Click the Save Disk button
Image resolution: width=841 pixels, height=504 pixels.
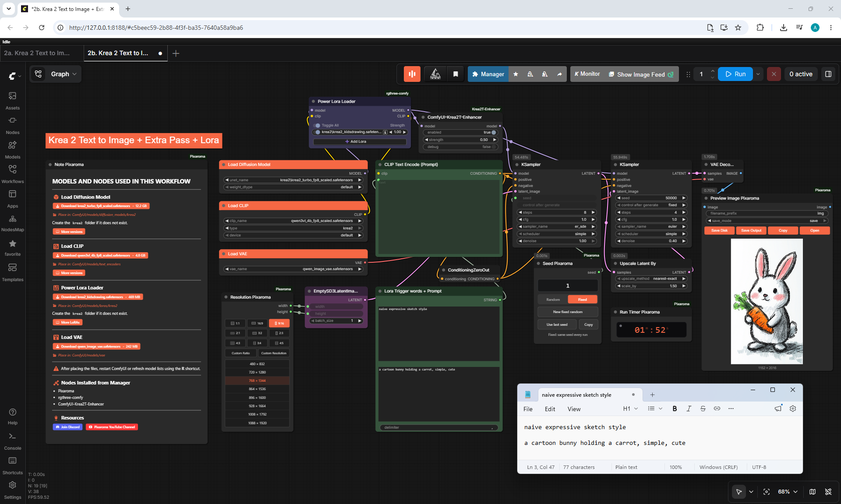click(719, 230)
